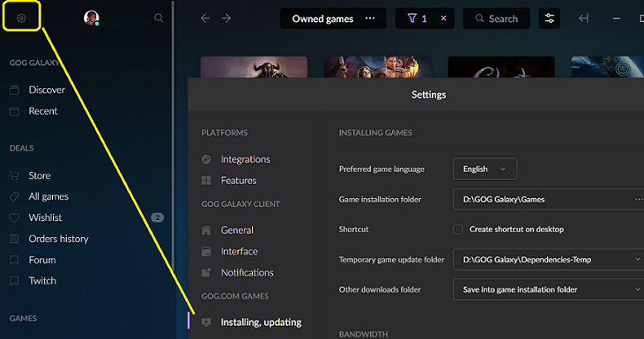Open Forum in sidebar

(42, 260)
